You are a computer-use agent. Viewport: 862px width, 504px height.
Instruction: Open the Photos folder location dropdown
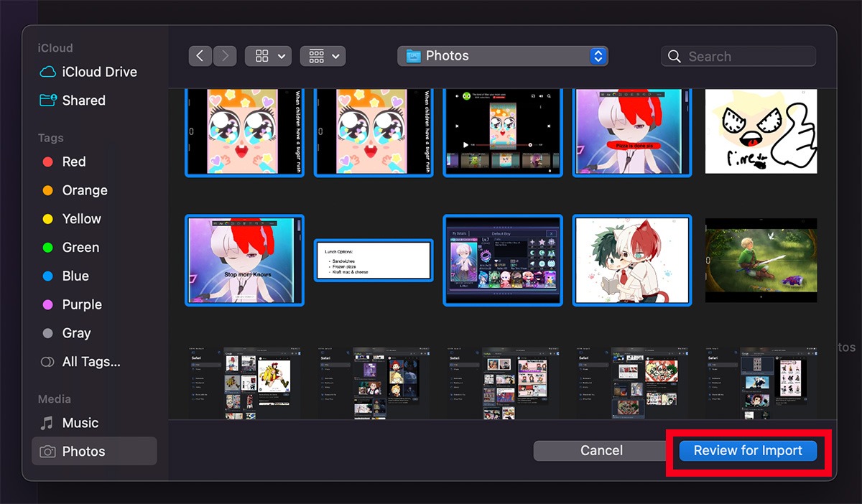tap(502, 55)
